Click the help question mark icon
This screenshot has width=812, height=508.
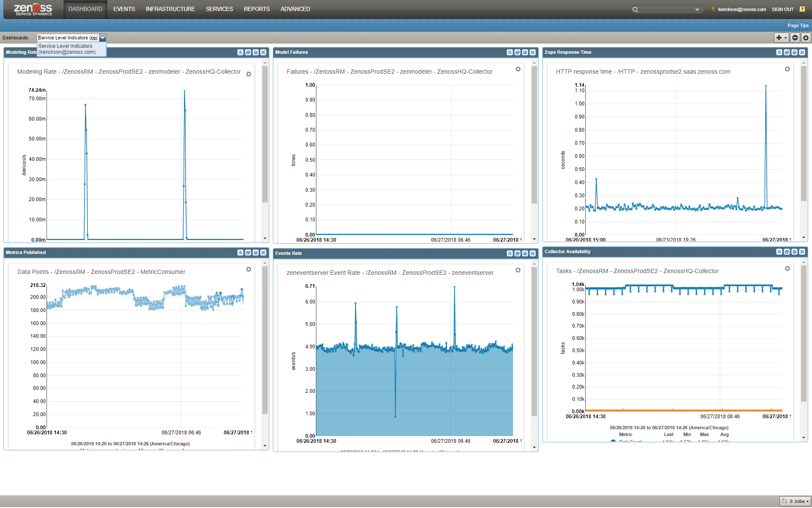click(x=802, y=9)
